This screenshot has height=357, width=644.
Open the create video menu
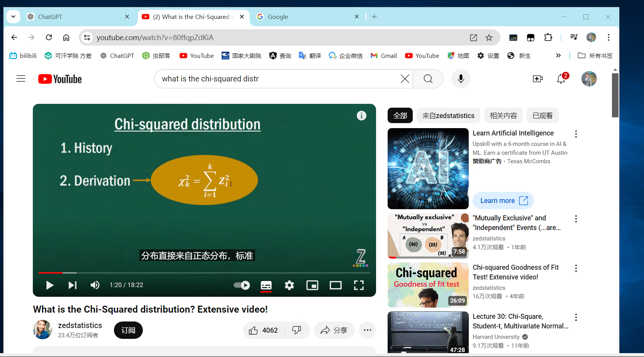537,79
